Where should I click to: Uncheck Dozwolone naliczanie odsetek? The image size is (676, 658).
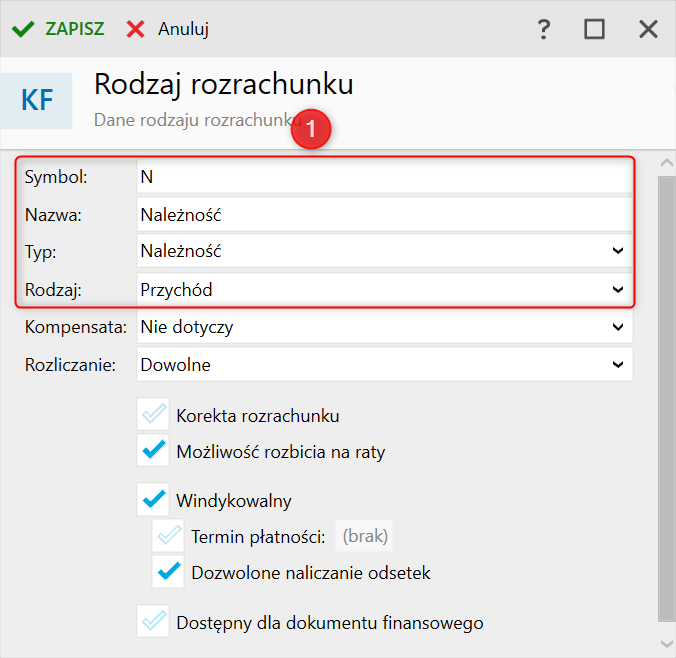(x=168, y=573)
